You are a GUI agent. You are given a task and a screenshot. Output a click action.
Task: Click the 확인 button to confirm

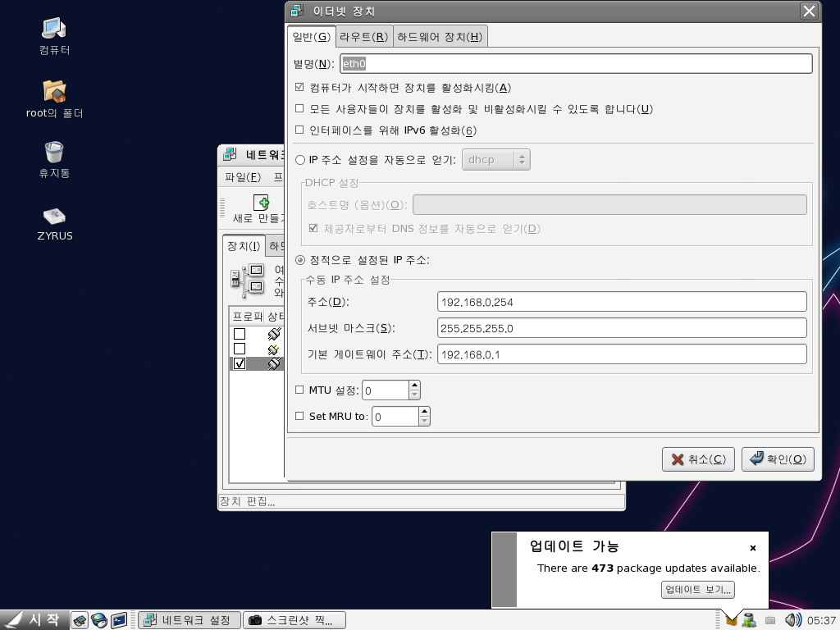pyautogui.click(x=778, y=459)
